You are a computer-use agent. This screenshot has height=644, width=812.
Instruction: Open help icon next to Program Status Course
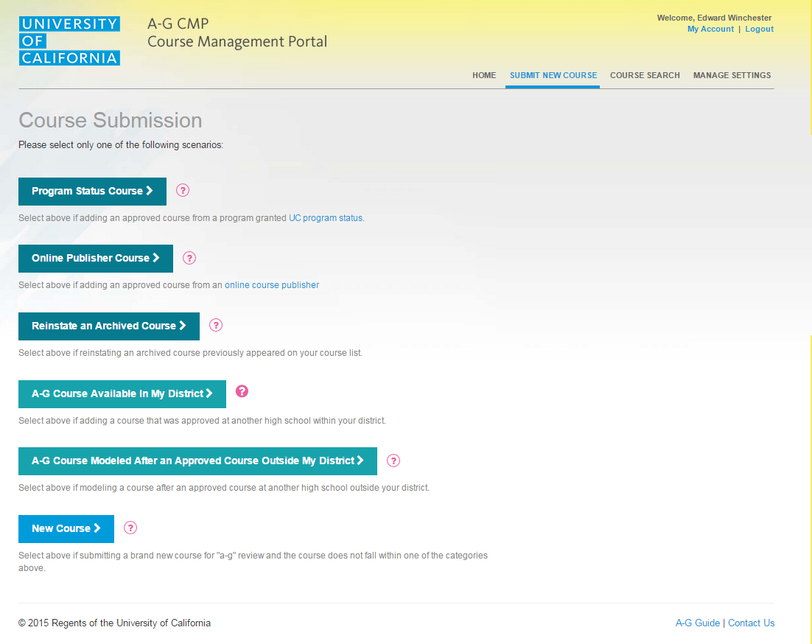(182, 191)
